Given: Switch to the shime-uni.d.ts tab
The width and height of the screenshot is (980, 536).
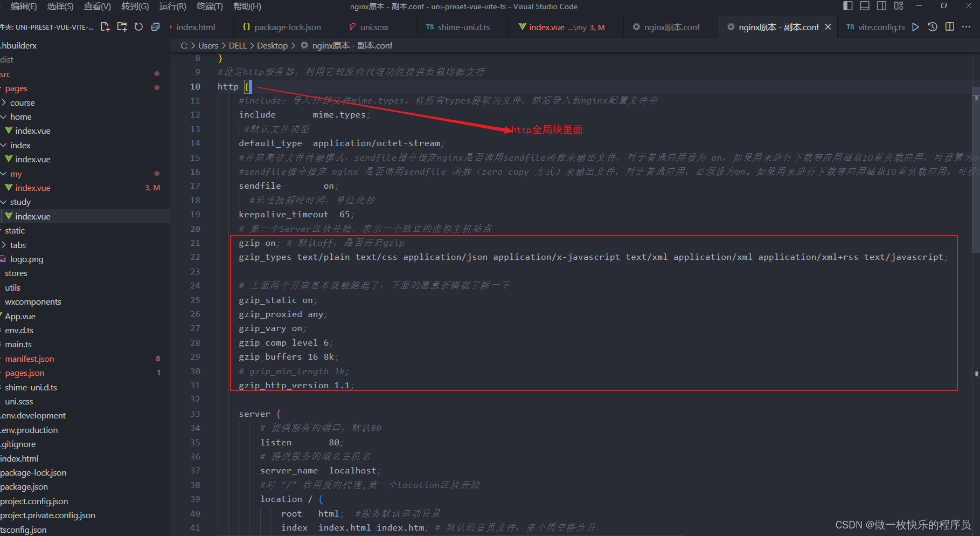Looking at the screenshot, I should coord(463,27).
